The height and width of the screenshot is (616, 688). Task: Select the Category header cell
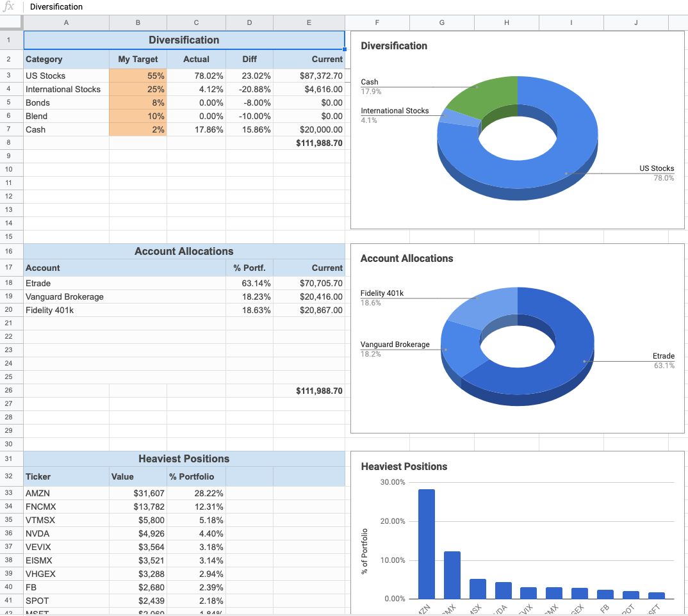pos(66,59)
